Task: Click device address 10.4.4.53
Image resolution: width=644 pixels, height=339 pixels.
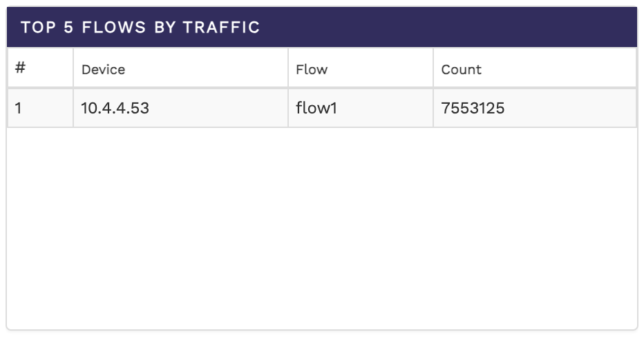Action: click(115, 108)
